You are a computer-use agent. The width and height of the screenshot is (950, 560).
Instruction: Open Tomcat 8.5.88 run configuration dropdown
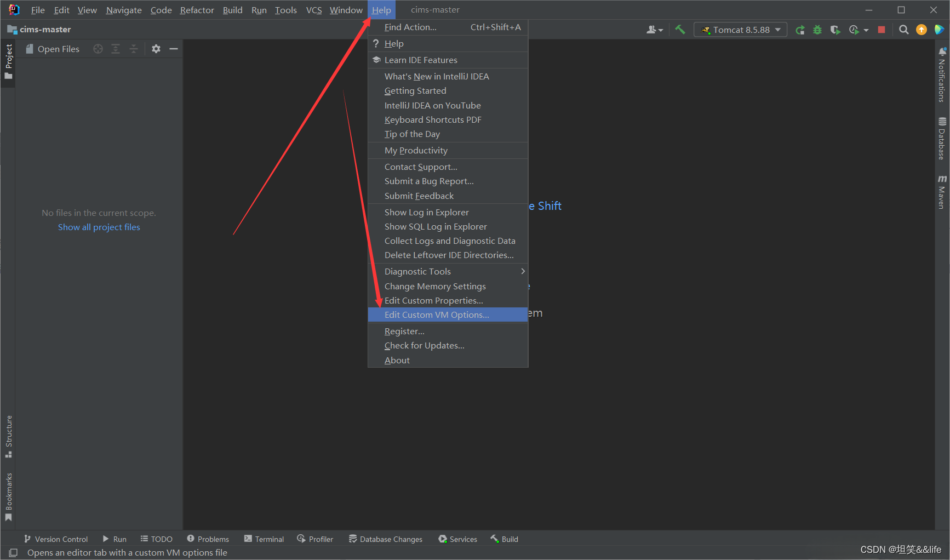741,30
